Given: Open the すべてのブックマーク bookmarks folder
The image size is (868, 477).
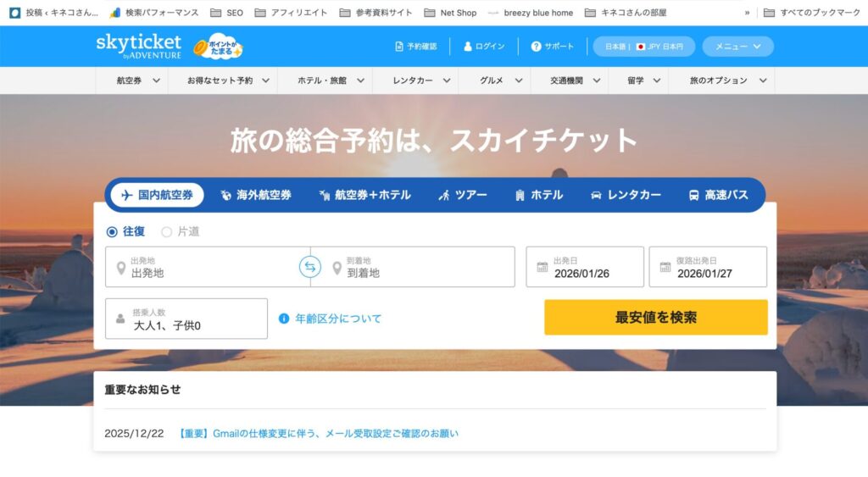Looking at the screenshot, I should pos(811,13).
